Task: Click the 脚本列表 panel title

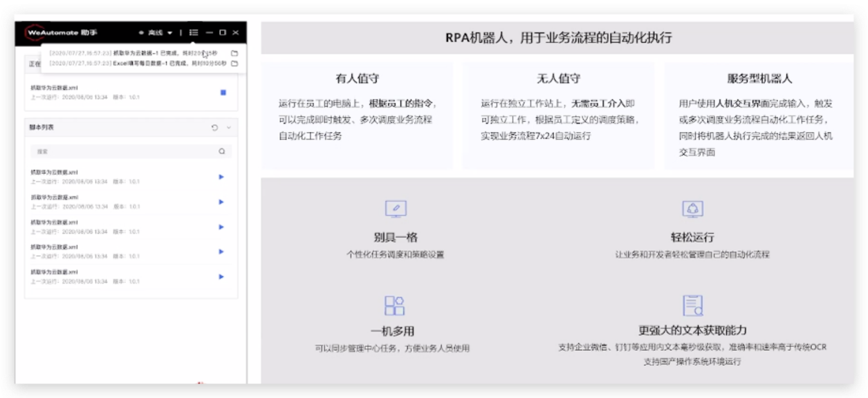Action: click(x=42, y=128)
